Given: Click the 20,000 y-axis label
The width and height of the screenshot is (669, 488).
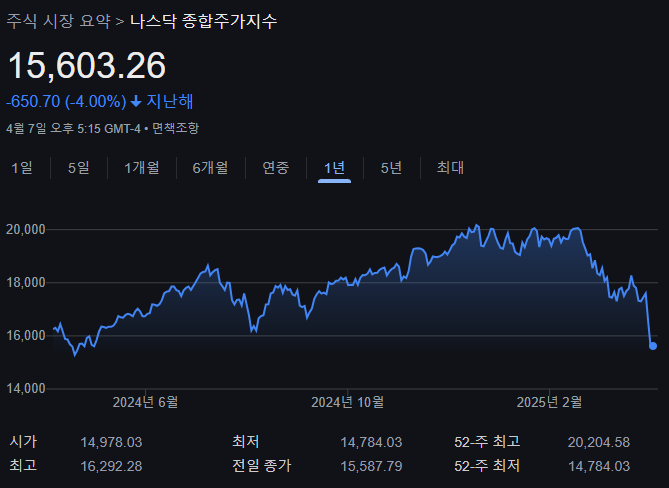Looking at the screenshot, I should [x=26, y=229].
